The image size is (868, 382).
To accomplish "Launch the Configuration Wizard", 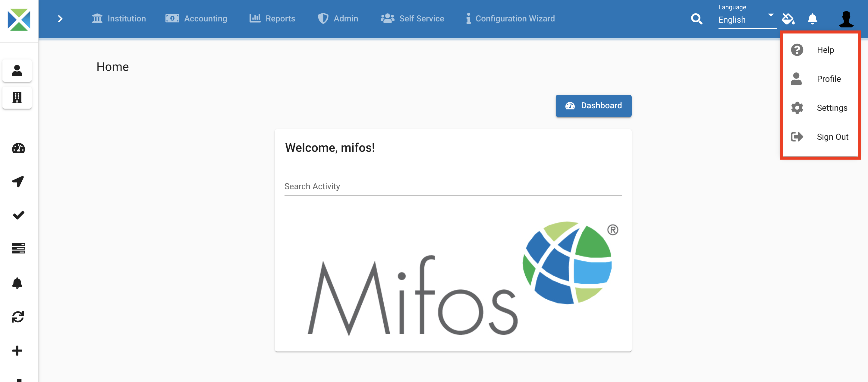I will click(x=510, y=19).
